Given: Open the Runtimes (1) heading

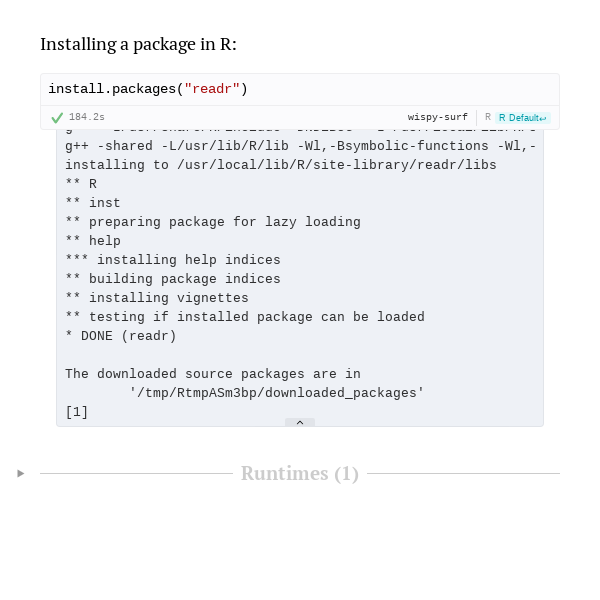Looking at the screenshot, I should click(x=300, y=473).
